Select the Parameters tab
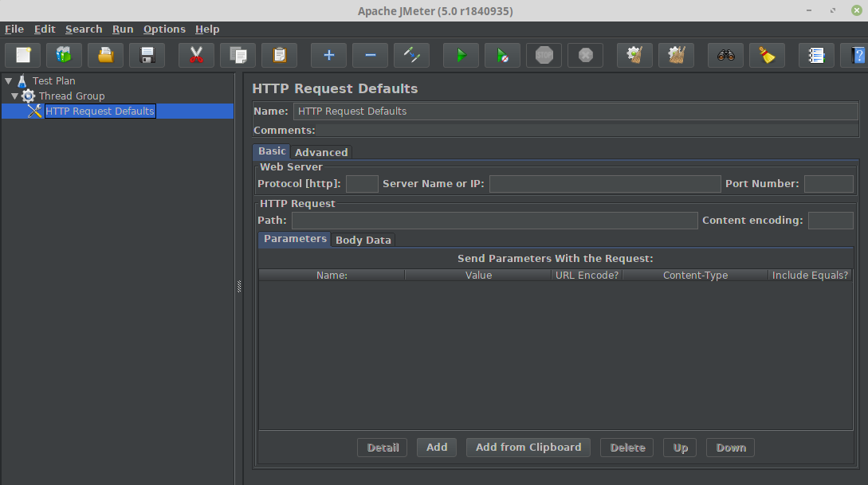The width and height of the screenshot is (868, 485). (295, 239)
